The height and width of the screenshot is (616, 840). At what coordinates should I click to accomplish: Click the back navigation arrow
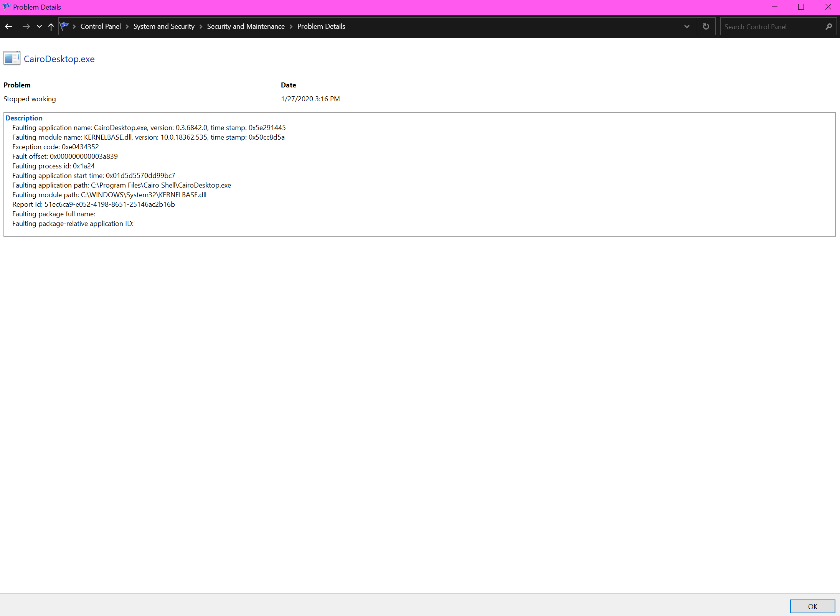[8, 26]
